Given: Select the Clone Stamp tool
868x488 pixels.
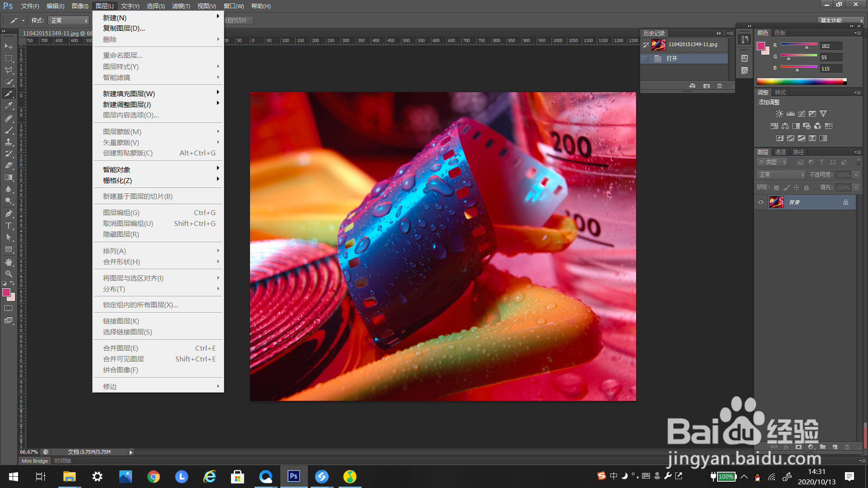Looking at the screenshot, I should coord(9,142).
